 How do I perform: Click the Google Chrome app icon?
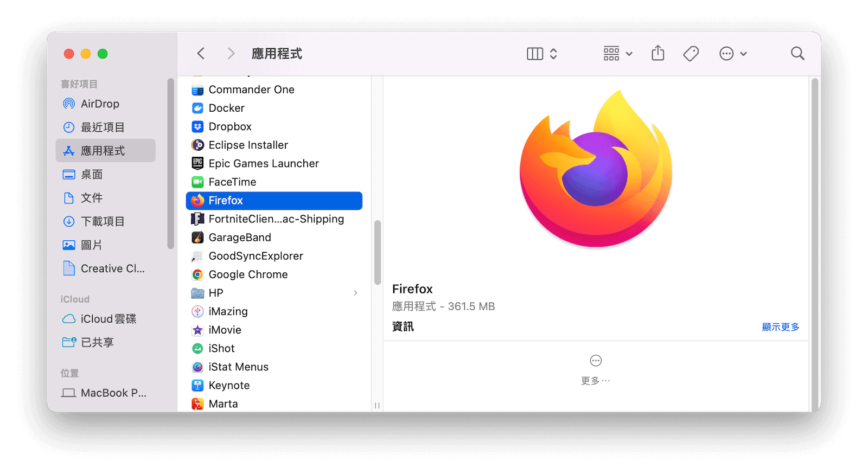pyautogui.click(x=197, y=274)
